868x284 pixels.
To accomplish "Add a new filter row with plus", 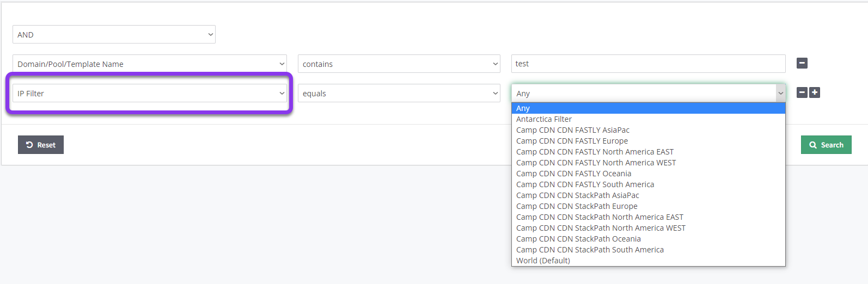I will [815, 92].
